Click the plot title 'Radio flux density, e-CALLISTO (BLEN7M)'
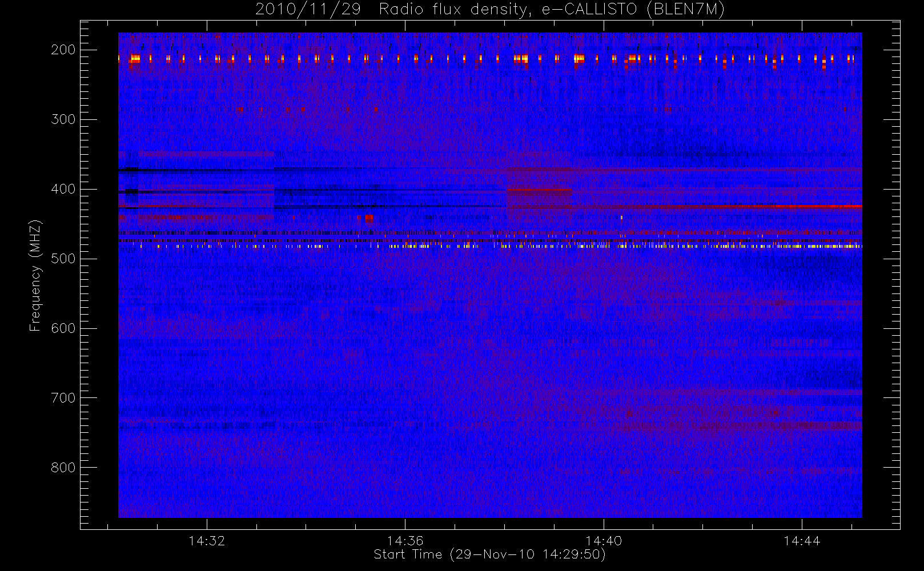This screenshot has width=924, height=571. [x=552, y=10]
